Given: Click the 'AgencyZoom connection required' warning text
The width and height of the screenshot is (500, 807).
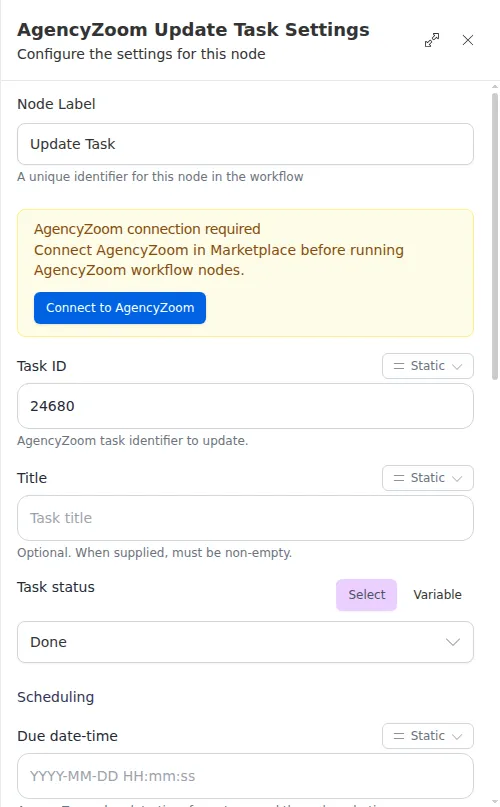Looking at the screenshot, I should pos(147,229).
